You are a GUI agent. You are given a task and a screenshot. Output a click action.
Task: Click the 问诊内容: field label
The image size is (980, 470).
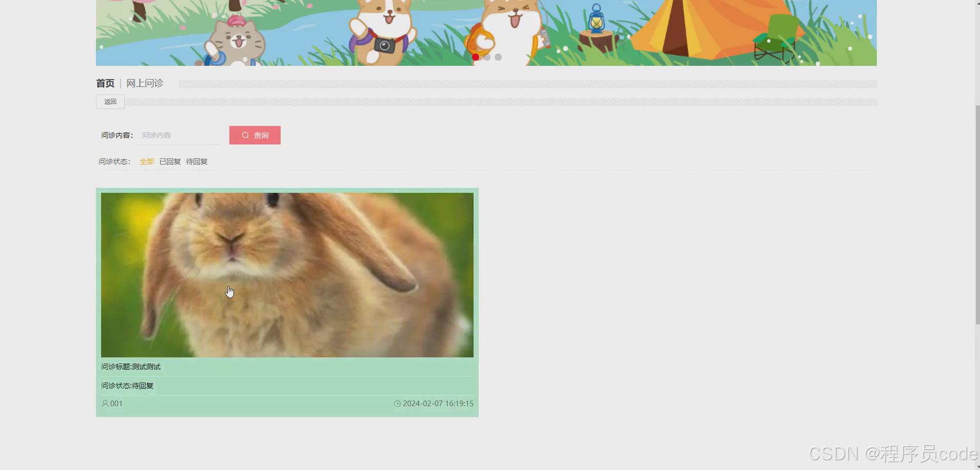(117, 135)
